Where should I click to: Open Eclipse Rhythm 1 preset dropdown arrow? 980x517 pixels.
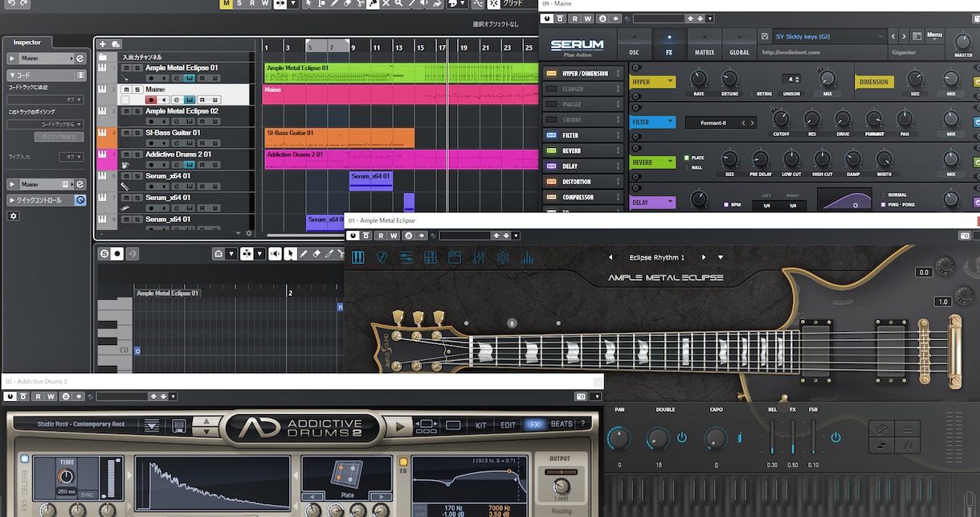point(721,257)
